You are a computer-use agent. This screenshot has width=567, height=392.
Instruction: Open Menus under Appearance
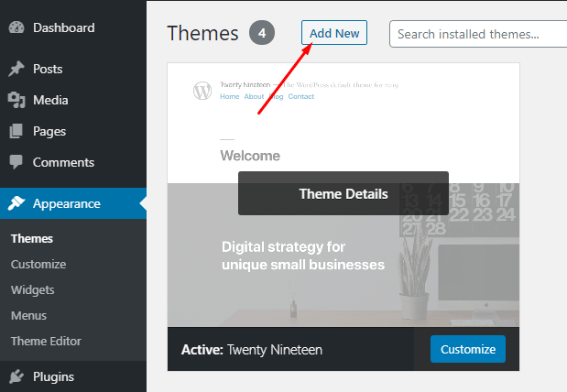point(28,316)
